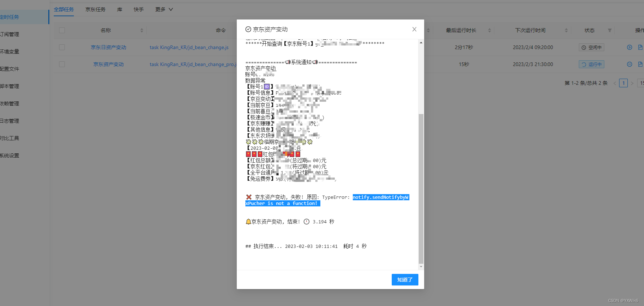Open 对比工具 in the sidebar
The image size is (644, 306).
(x=24, y=138)
